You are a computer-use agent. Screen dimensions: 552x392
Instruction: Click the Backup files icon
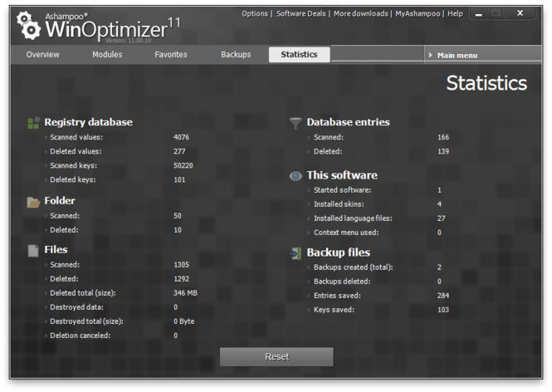click(x=296, y=253)
